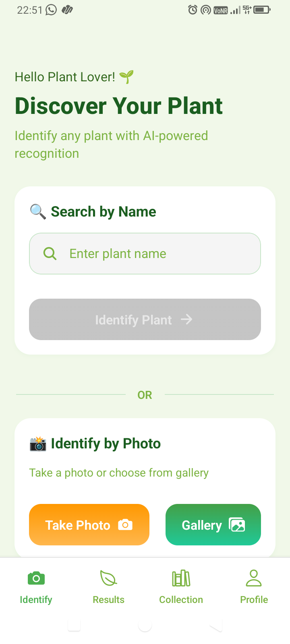Open the Gallery picker button

point(213,525)
